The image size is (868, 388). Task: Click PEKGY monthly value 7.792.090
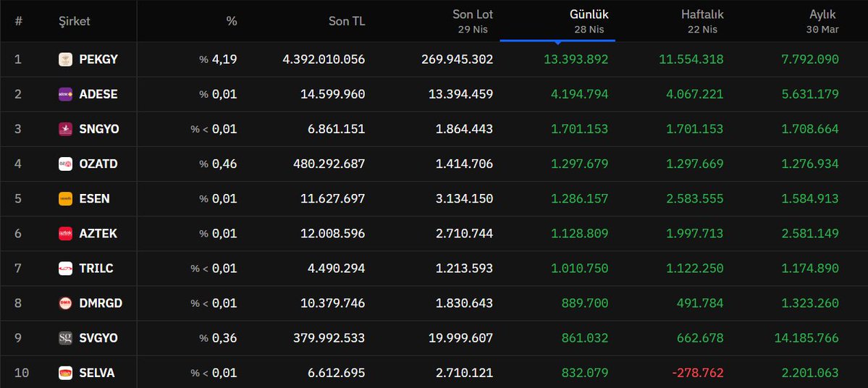[810, 59]
